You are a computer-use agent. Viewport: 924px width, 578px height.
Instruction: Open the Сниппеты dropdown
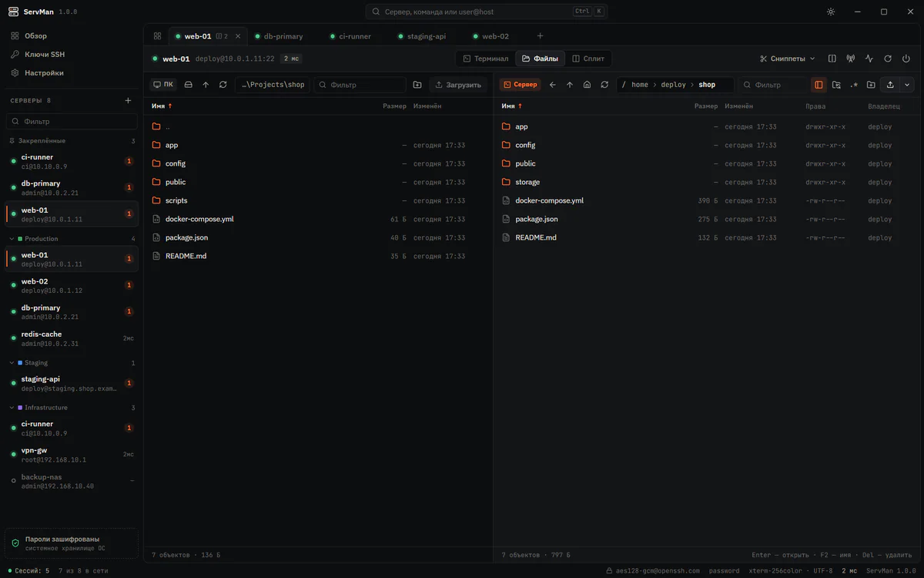pyautogui.click(x=787, y=59)
